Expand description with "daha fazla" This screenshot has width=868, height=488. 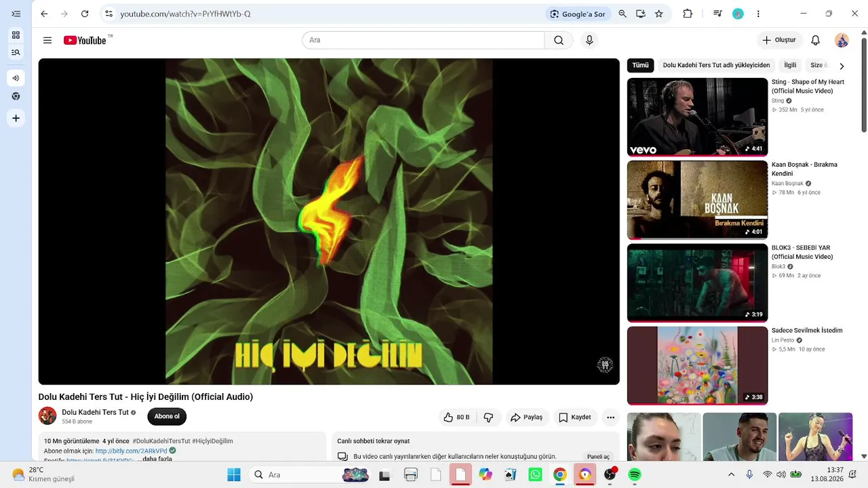[x=157, y=459]
